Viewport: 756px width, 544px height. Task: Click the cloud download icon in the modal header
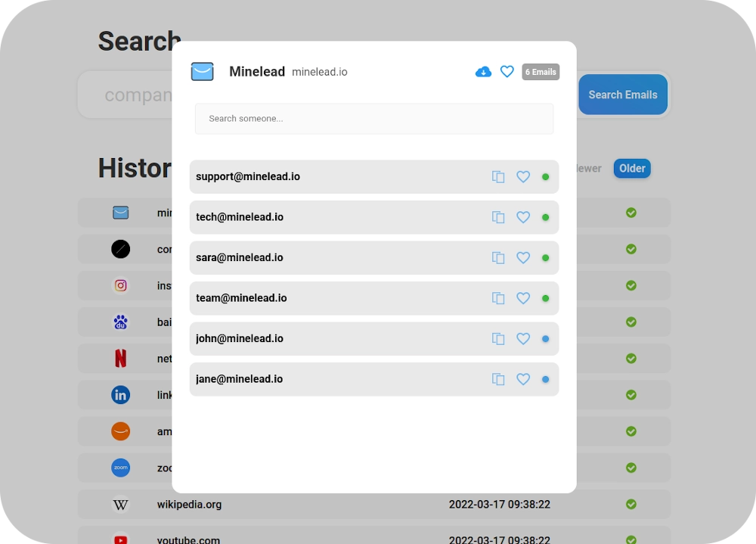(483, 71)
